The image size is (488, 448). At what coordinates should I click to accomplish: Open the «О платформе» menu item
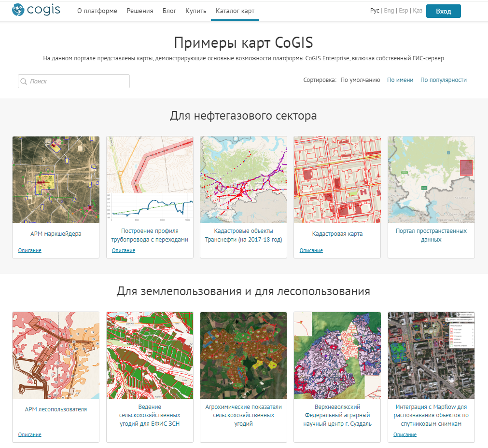[97, 11]
